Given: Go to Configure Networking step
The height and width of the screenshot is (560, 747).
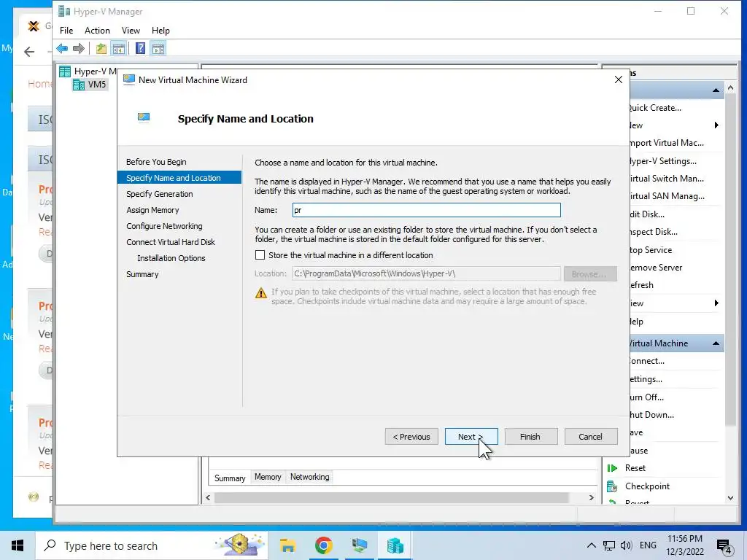Looking at the screenshot, I should tap(164, 226).
